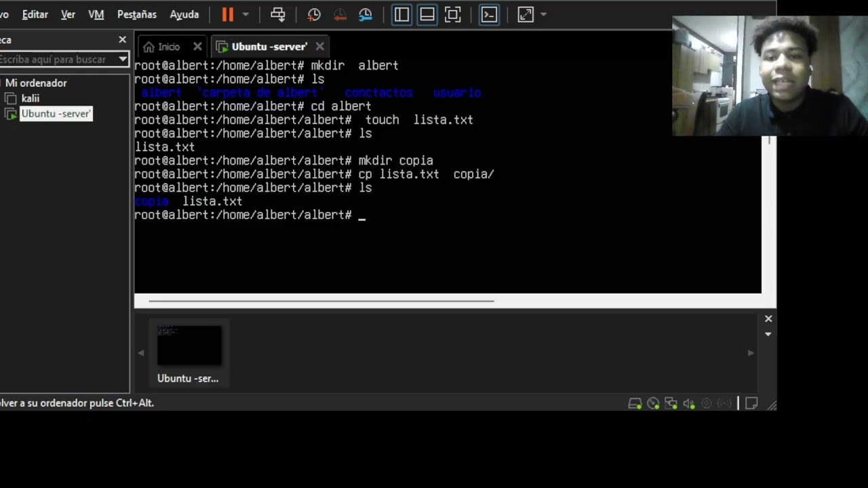Take a snapshot of the virtual machine
The image size is (868, 488).
click(314, 14)
